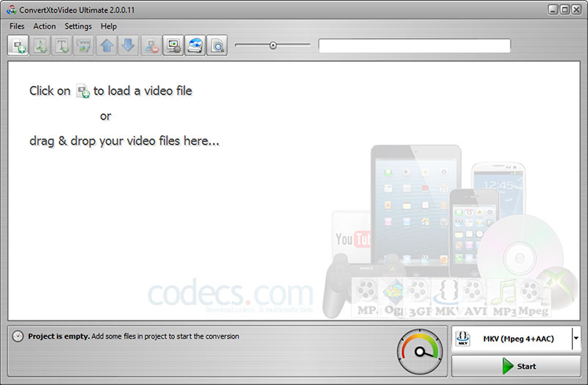Click the speed gauge dial
This screenshot has height=385, width=588.
pos(420,351)
